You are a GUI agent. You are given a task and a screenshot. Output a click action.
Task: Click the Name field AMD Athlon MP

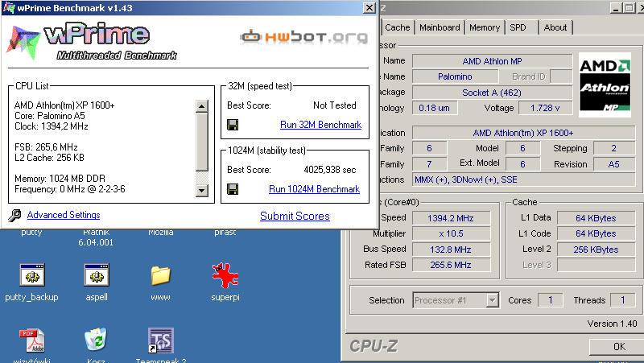click(x=492, y=61)
